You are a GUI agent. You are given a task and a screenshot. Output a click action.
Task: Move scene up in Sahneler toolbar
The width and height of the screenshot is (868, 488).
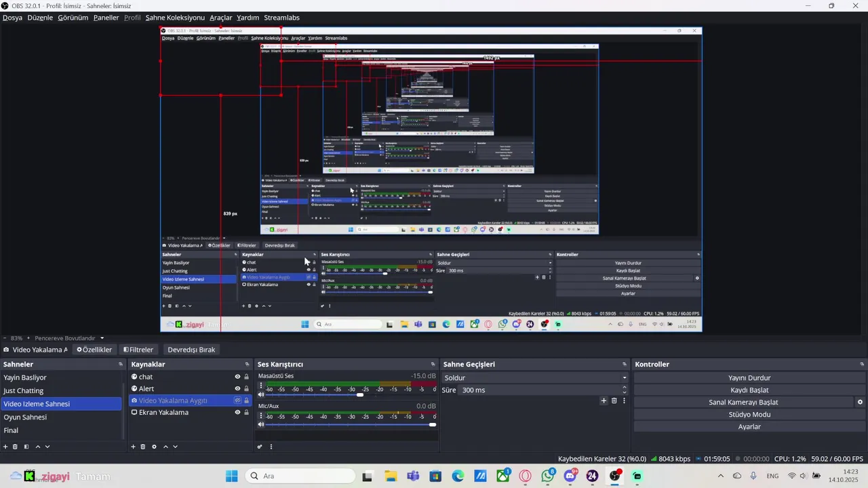pos(38,447)
